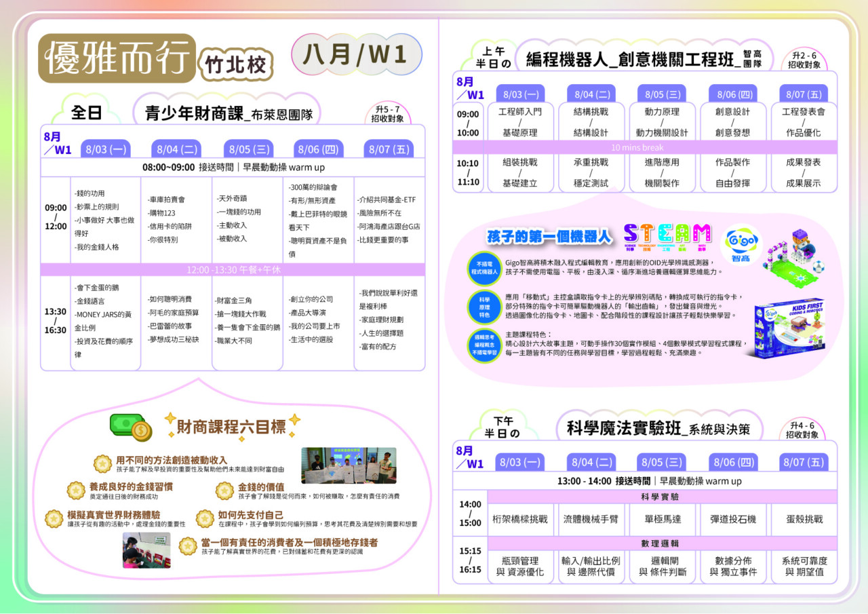Select the star badge beside 金錢的價值
This screenshot has height=614, width=868.
point(225,491)
